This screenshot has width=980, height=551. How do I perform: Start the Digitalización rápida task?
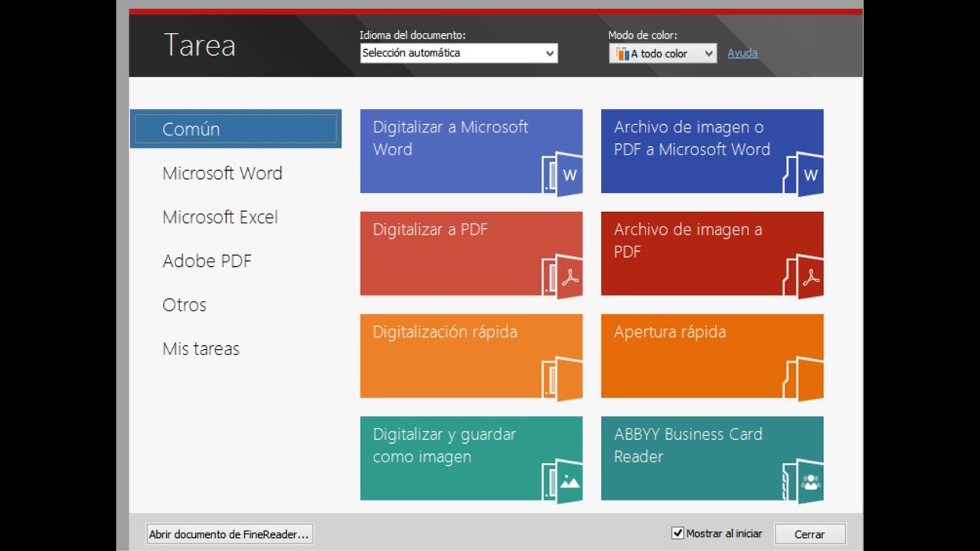471,356
